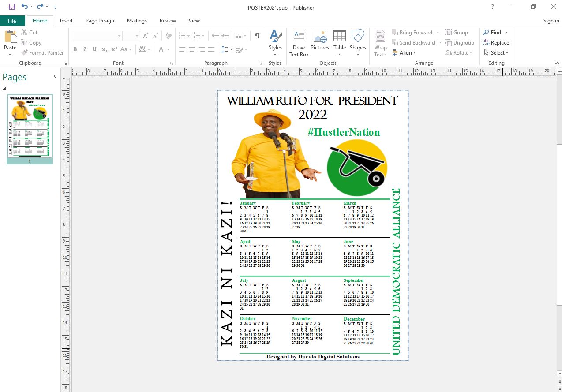
Task: Collapse the Pages navigation pane
Action: (x=55, y=76)
